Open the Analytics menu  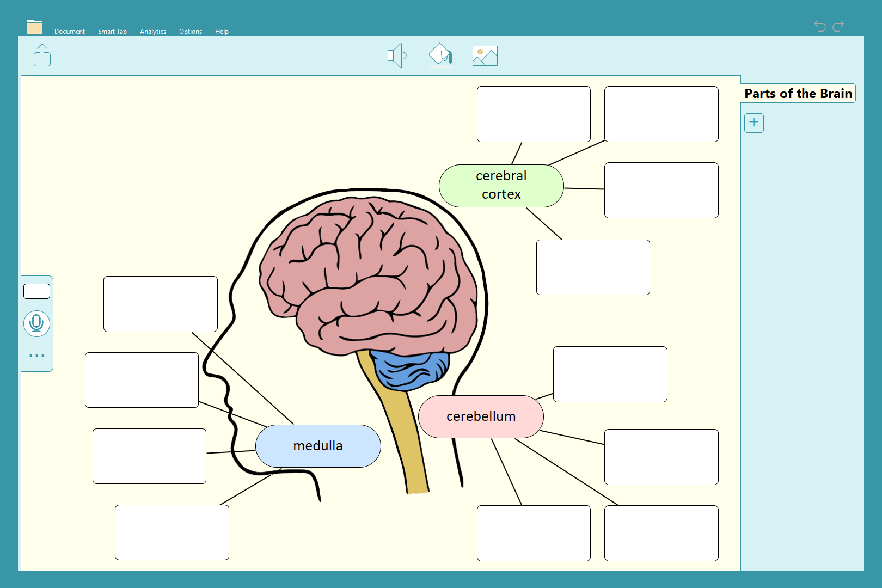click(153, 32)
